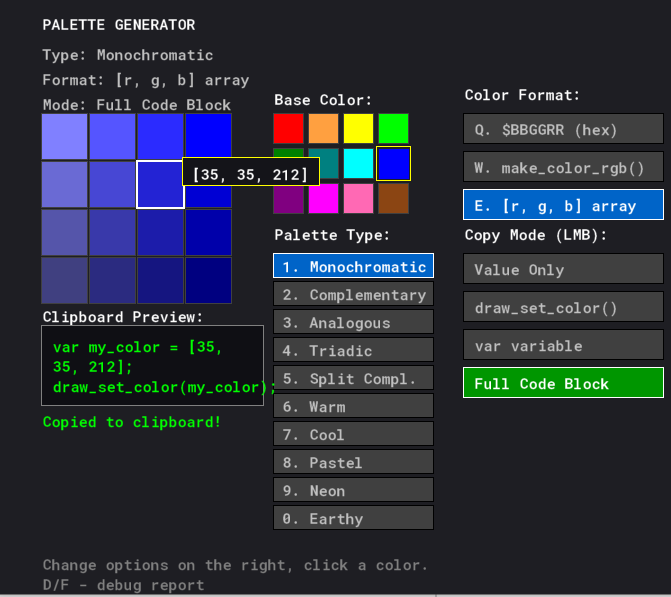This screenshot has width=671, height=597.
Task: Select the magenta base color swatch
Action: tap(324, 198)
